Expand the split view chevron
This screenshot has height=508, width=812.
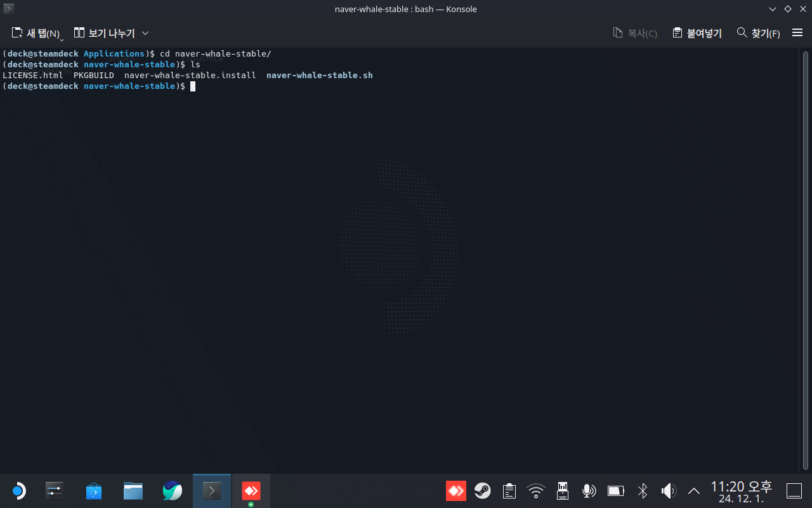click(x=145, y=33)
